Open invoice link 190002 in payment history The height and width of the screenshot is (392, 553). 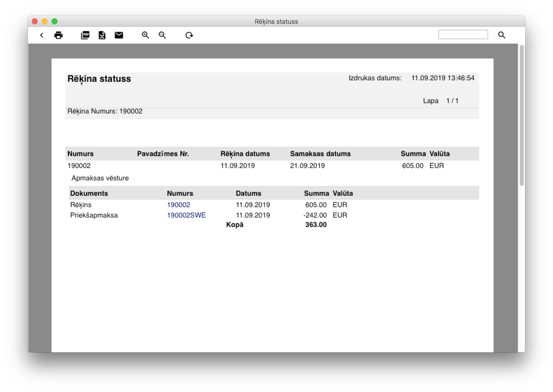[178, 205]
